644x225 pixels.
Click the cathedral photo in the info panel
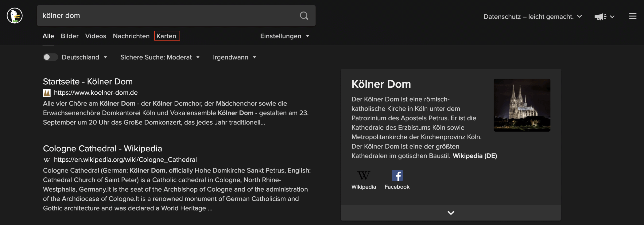522,105
